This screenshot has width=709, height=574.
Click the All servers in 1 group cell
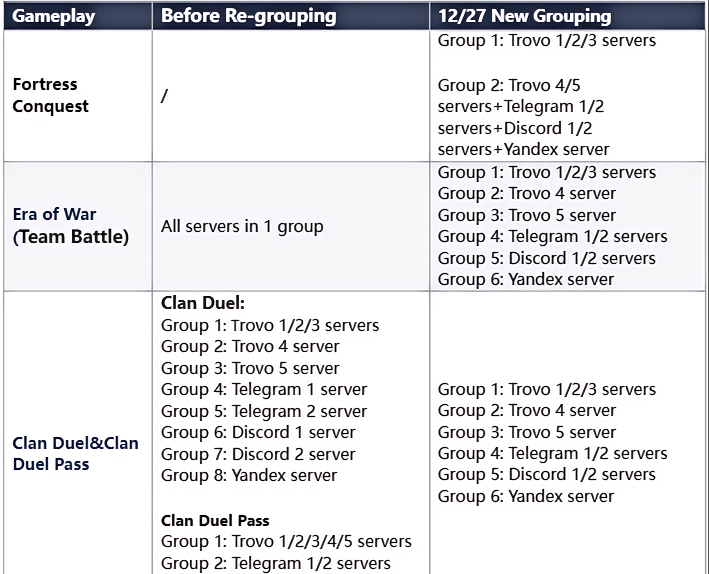click(242, 226)
